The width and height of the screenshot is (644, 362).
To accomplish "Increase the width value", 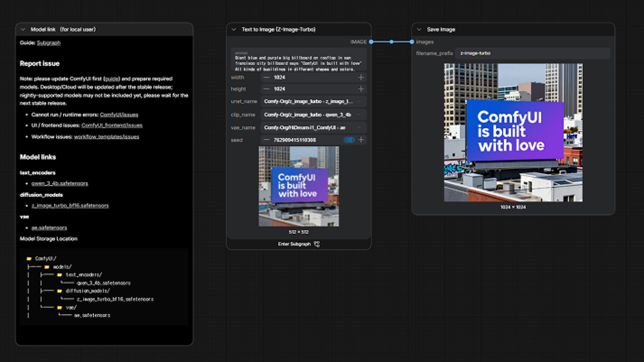I will (361, 77).
